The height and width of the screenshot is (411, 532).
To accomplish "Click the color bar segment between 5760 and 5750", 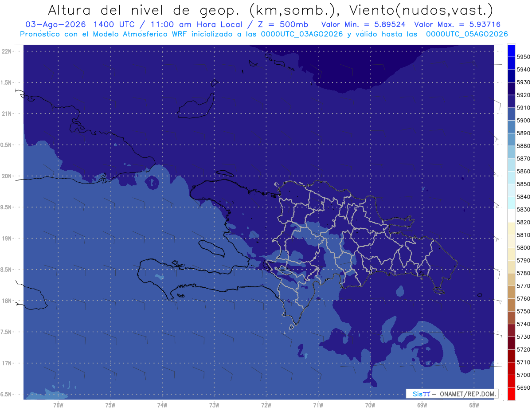I will point(511,305).
